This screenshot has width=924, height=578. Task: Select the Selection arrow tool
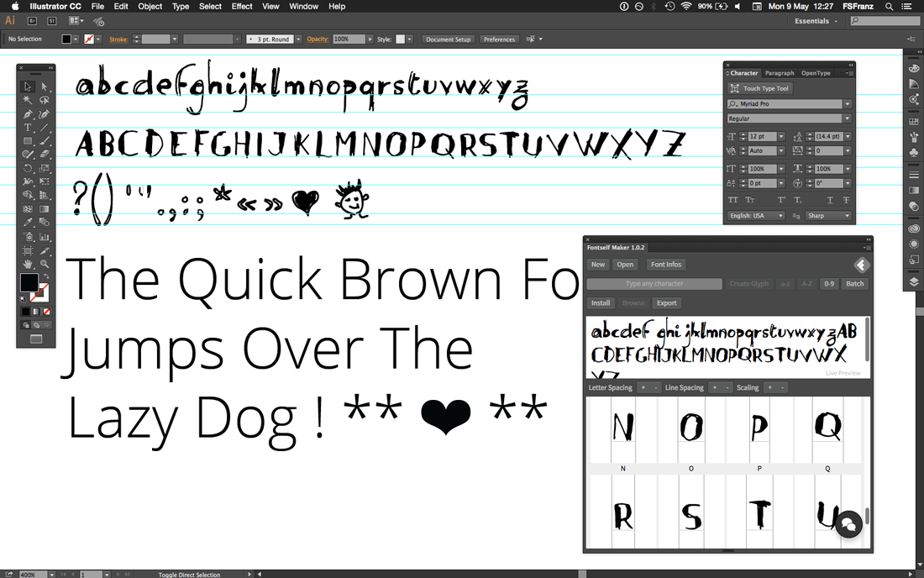[x=27, y=86]
